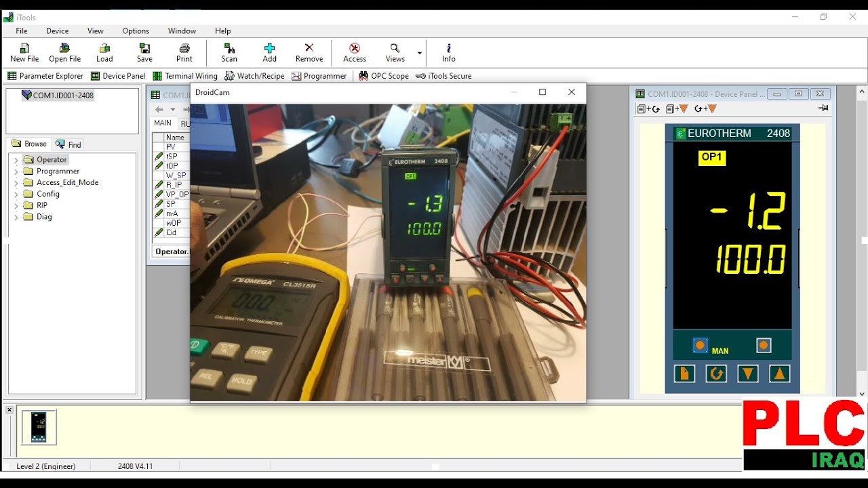Click the PV parameter row
Screen dimensions: 868x488
click(170, 146)
